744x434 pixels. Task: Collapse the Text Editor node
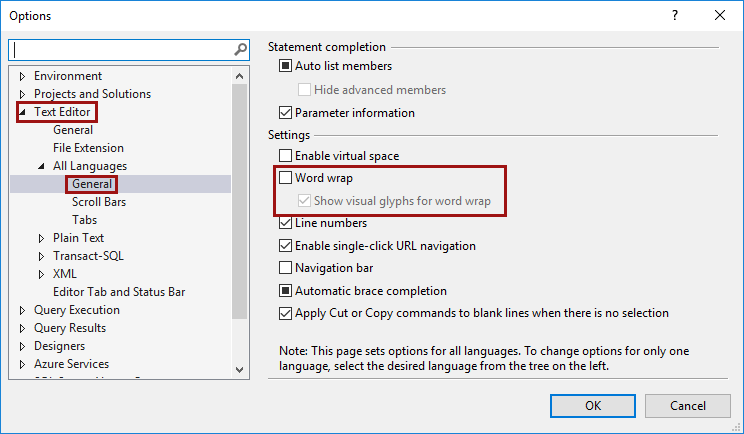23,112
